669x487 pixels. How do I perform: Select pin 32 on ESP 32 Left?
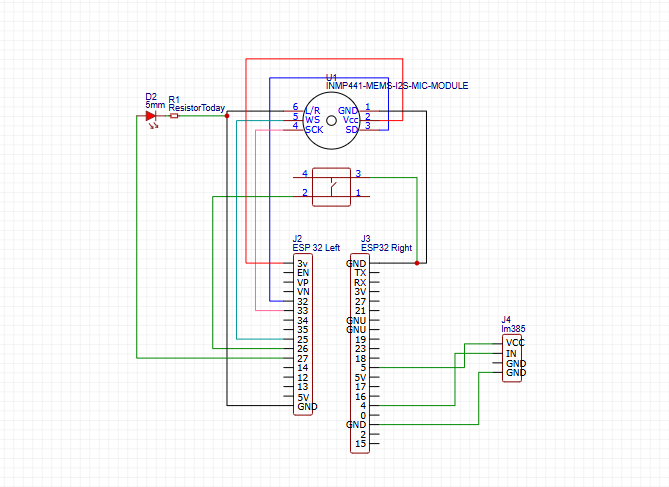click(303, 302)
